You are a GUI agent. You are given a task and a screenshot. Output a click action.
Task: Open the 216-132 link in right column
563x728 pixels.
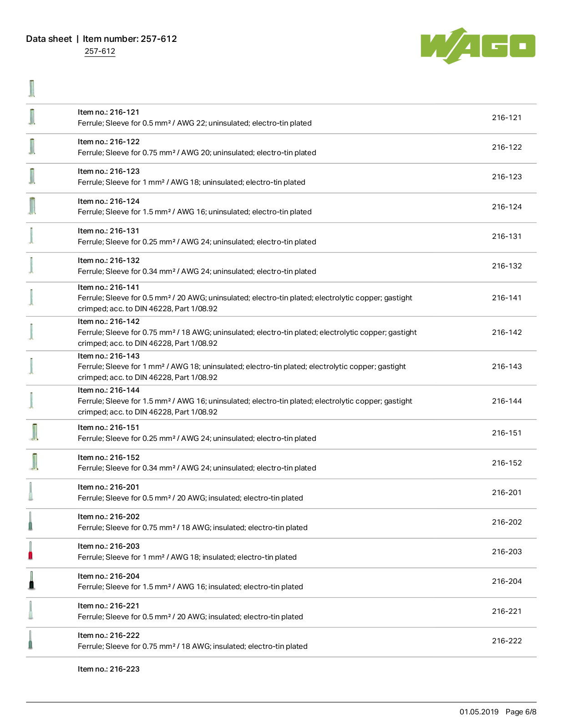click(507, 266)
